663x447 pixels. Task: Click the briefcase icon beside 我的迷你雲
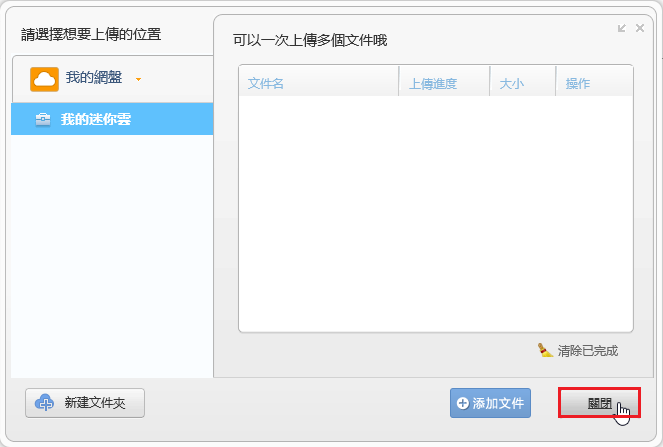tap(43, 119)
